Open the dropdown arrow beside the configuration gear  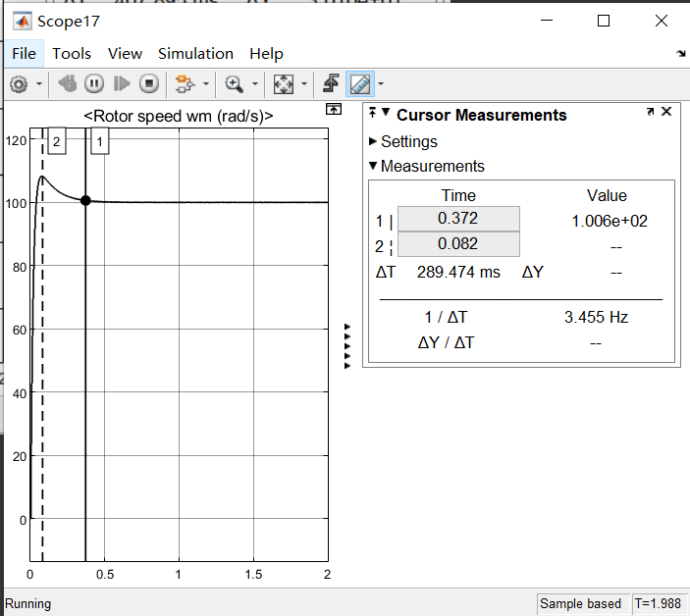pos(39,83)
